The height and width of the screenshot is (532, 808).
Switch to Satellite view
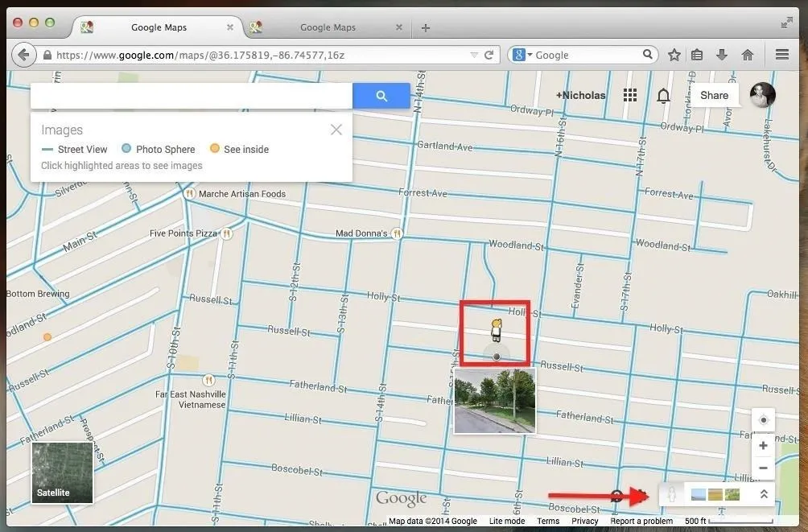(x=63, y=472)
